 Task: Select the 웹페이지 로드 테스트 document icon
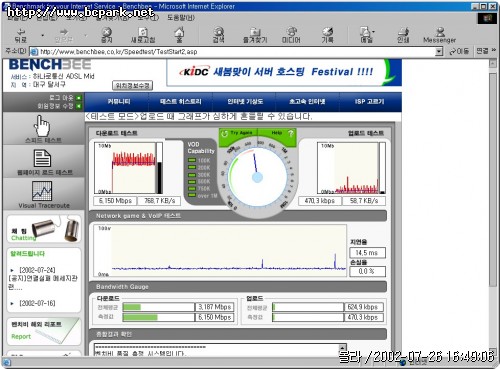coord(42,158)
